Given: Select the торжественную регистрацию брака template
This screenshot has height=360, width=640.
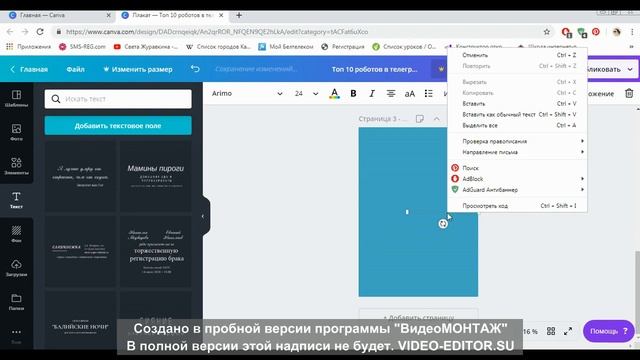Looking at the screenshot, I should point(156,251).
